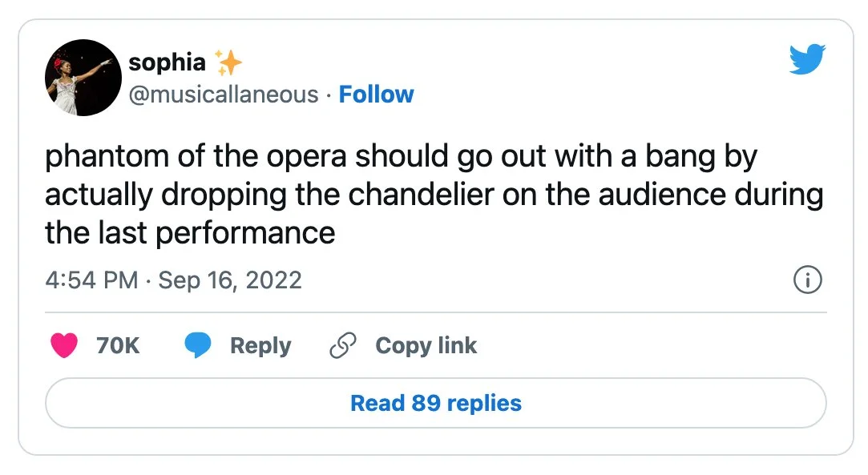This screenshot has width=868, height=475.
Task: Click the 89 number in replies button
Action: click(x=426, y=403)
